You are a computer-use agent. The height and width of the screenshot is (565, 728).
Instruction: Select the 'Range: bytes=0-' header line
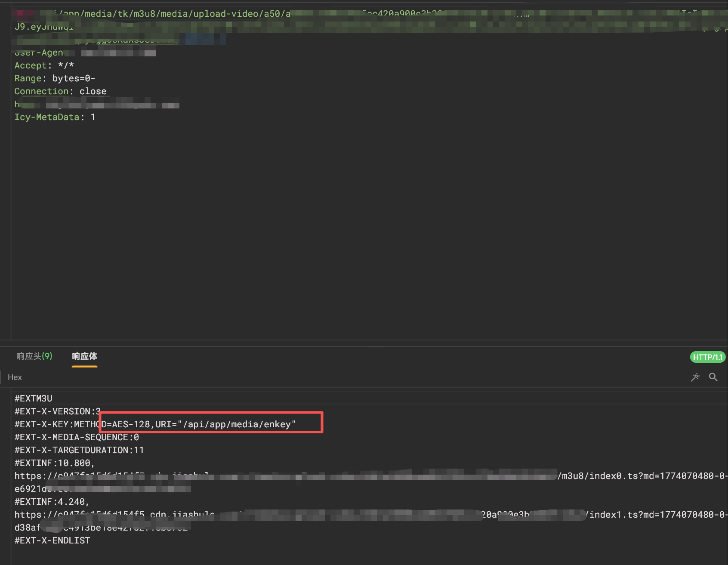point(55,78)
